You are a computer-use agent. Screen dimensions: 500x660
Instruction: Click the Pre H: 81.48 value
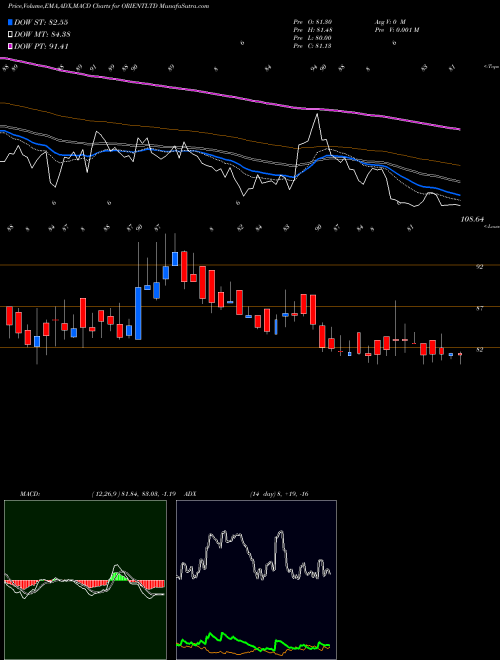[x=313, y=29]
